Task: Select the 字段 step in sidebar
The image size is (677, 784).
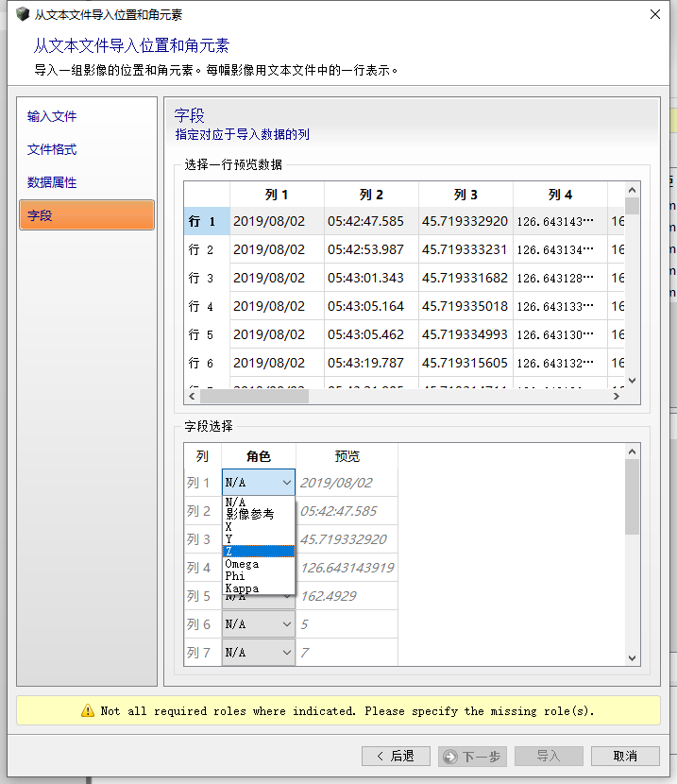Action: coord(87,215)
